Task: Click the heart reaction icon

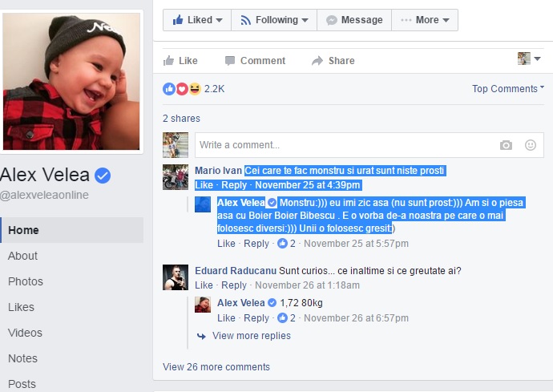Action: click(182, 89)
